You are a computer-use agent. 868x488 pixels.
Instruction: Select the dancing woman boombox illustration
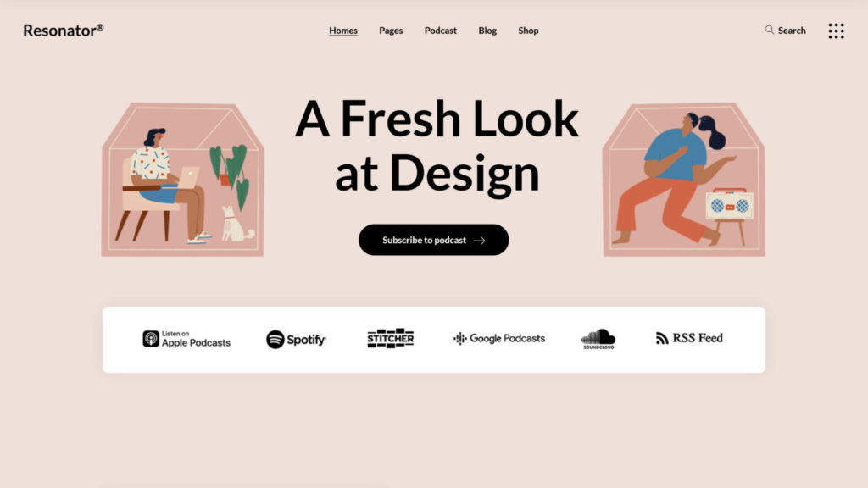coord(684,180)
